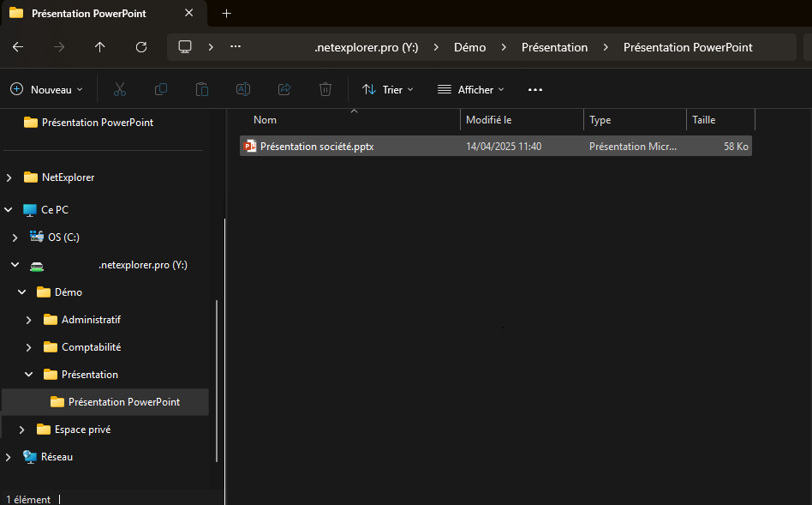Select Réseau in navigation pane
This screenshot has height=505, width=812.
point(48,457)
